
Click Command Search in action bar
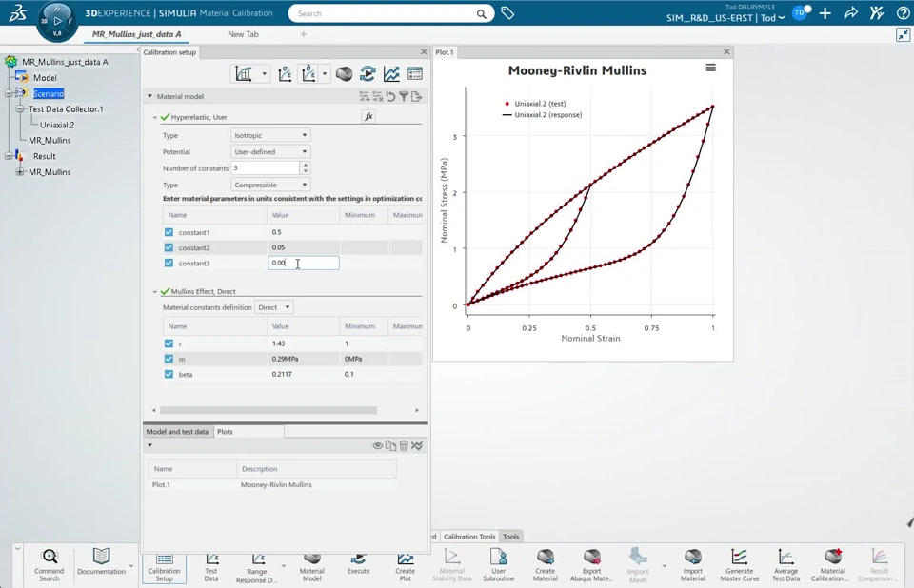click(x=49, y=565)
